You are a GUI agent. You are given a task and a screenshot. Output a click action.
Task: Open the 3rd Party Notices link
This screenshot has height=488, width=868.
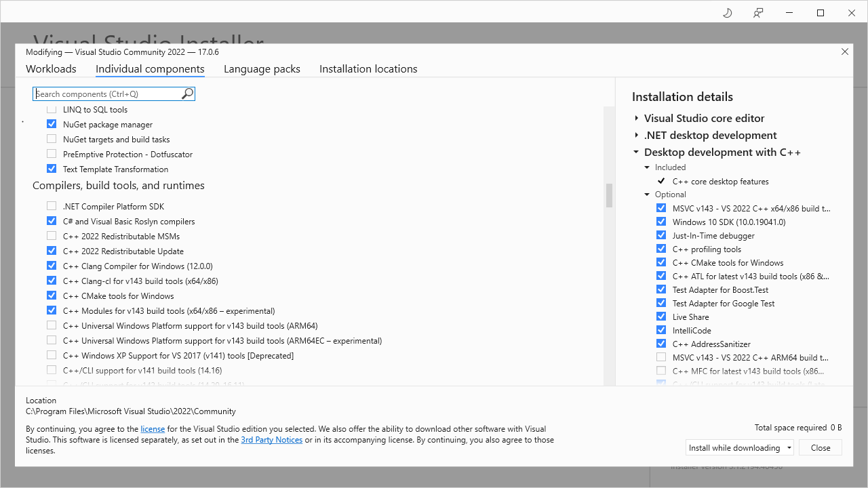pos(271,440)
